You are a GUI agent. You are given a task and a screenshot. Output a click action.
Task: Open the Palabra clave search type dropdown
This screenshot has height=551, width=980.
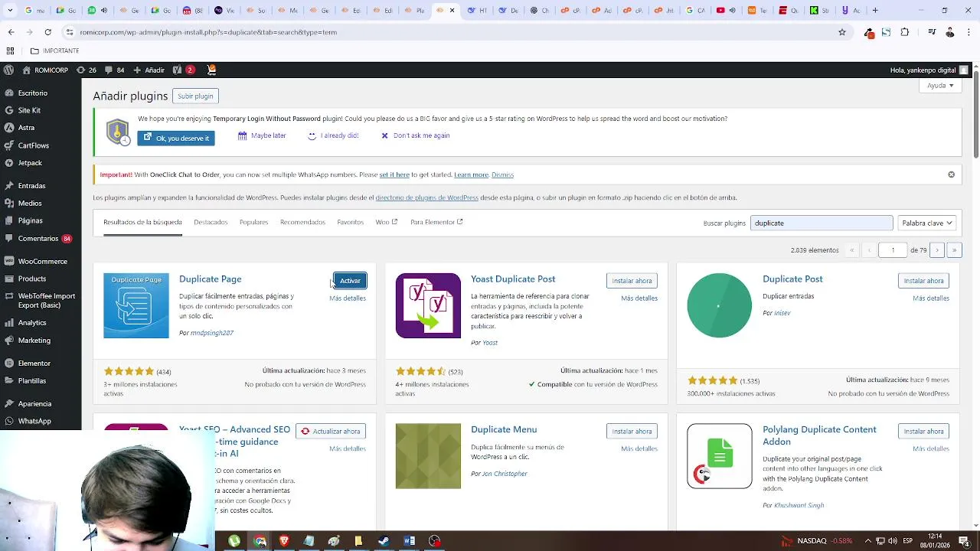coord(927,223)
